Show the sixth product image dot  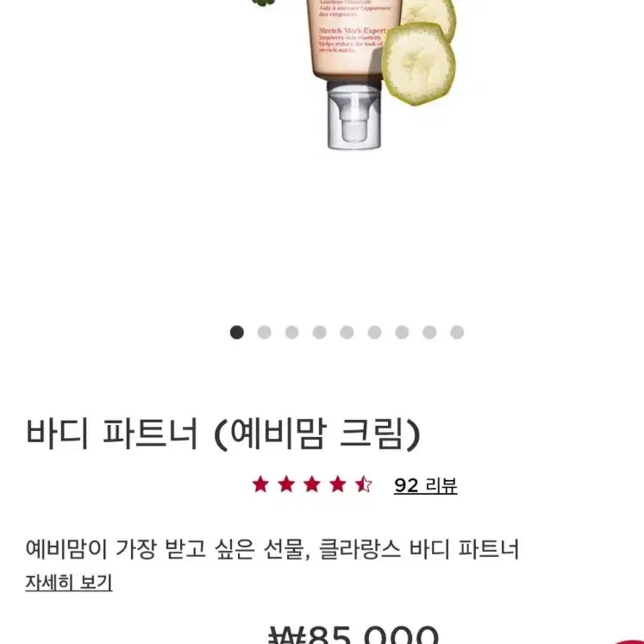tap(374, 332)
